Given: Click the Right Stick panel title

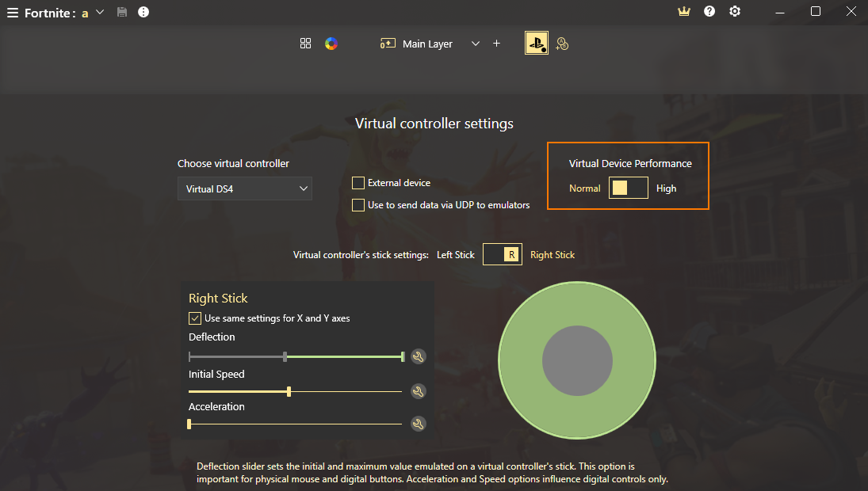Looking at the screenshot, I should tap(218, 299).
